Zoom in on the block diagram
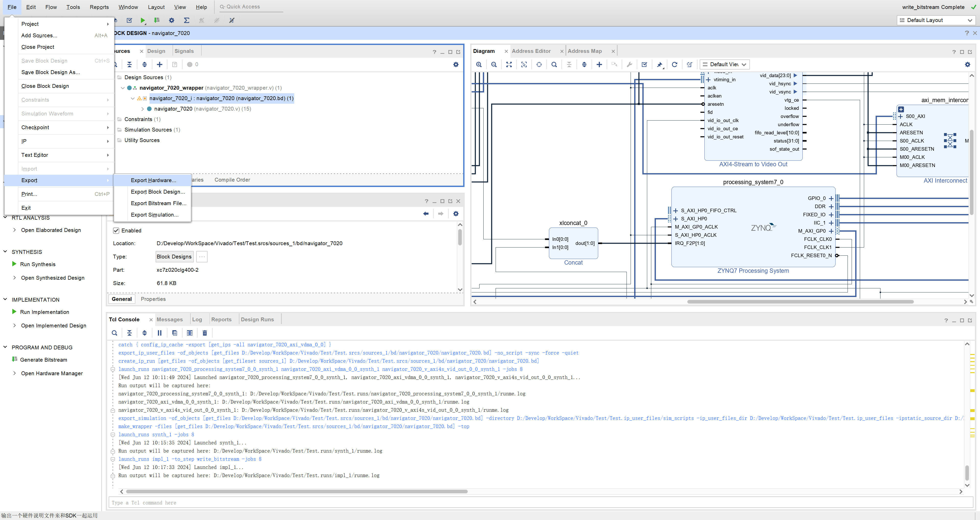 (x=479, y=64)
